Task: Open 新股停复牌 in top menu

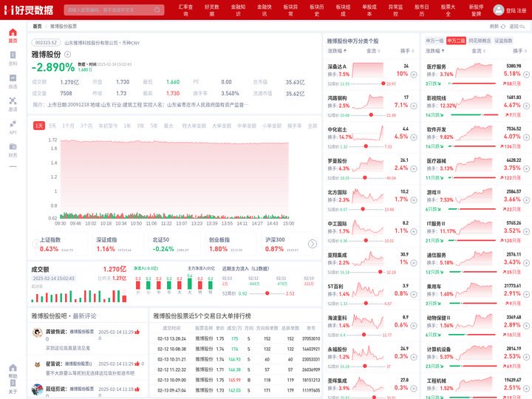Action: 477,10
